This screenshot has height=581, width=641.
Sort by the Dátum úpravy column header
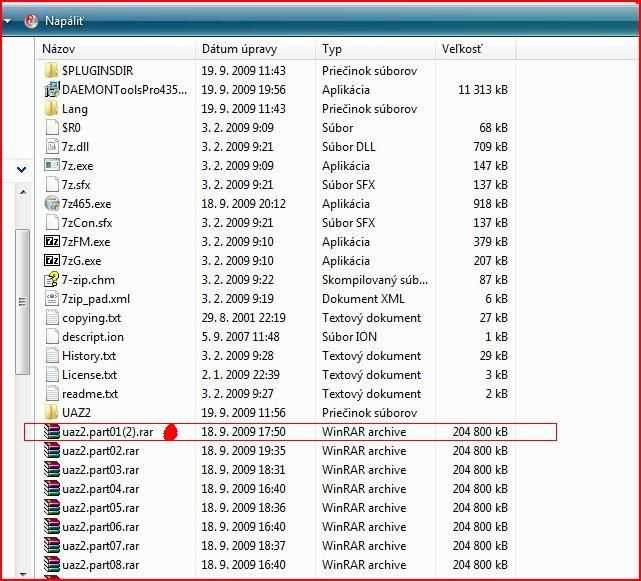[239, 49]
